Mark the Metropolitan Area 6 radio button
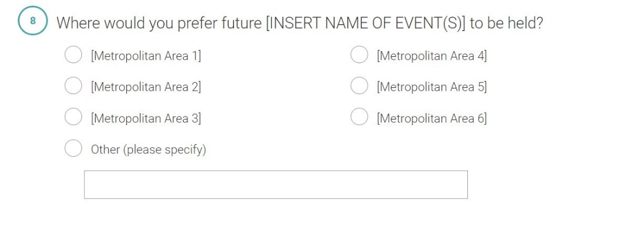The height and width of the screenshot is (232, 644). pos(359,118)
